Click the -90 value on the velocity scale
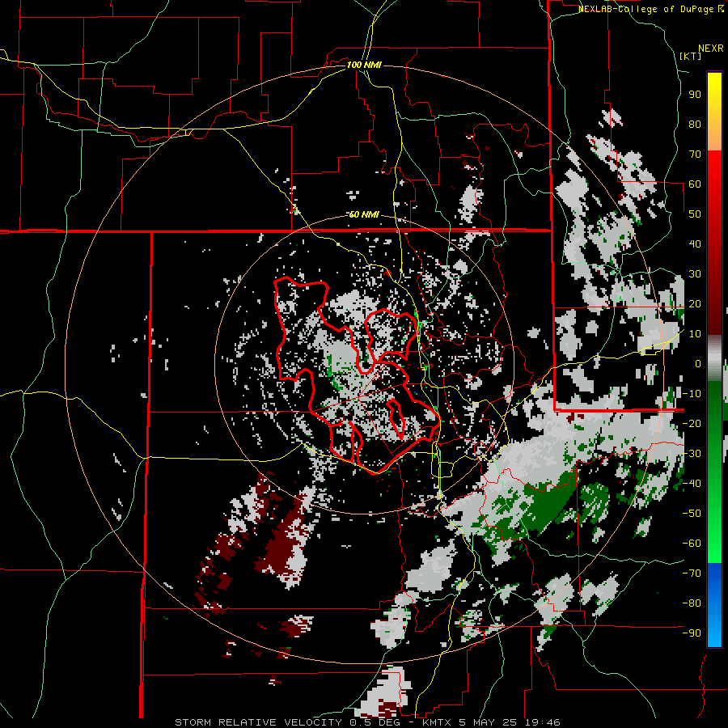Viewport: 728px width, 728px height. click(692, 633)
